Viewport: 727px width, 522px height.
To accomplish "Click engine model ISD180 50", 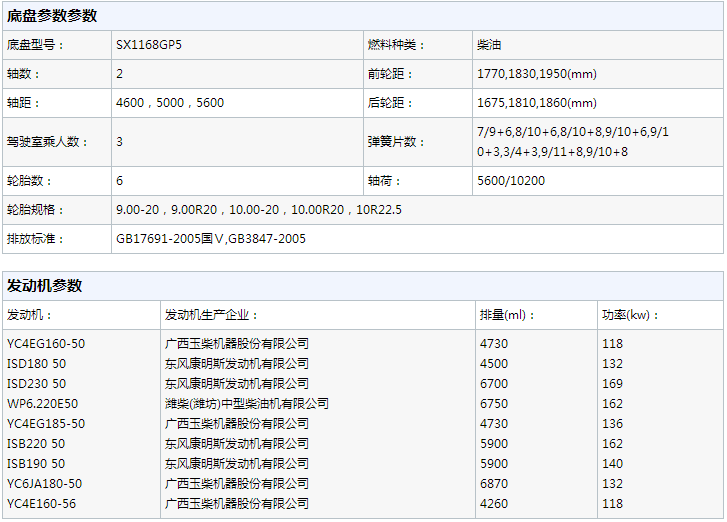I will click(x=36, y=363).
